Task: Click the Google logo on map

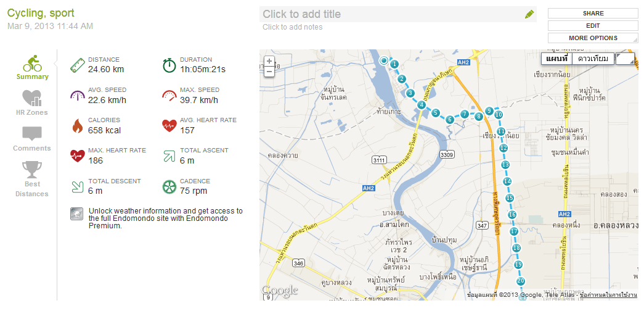Action: click(280, 290)
